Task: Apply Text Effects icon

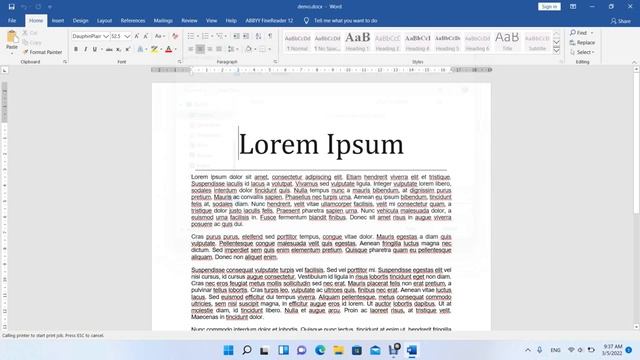Action: [x=140, y=49]
